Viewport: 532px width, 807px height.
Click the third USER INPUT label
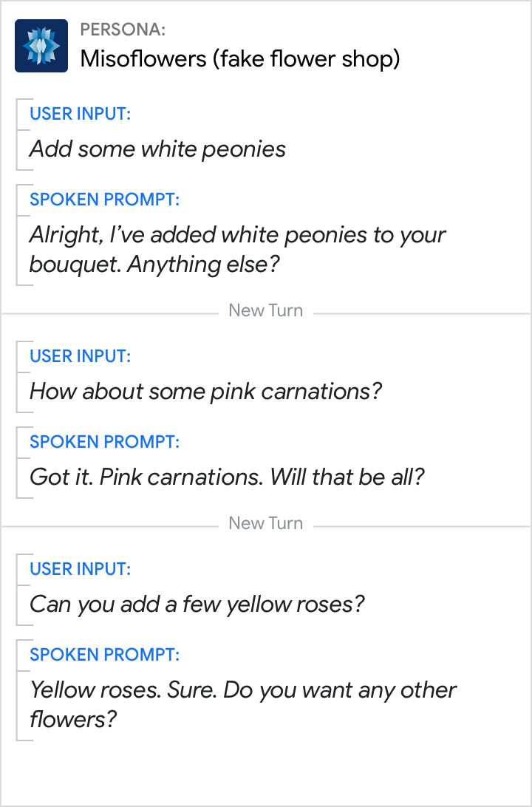pos(80,569)
